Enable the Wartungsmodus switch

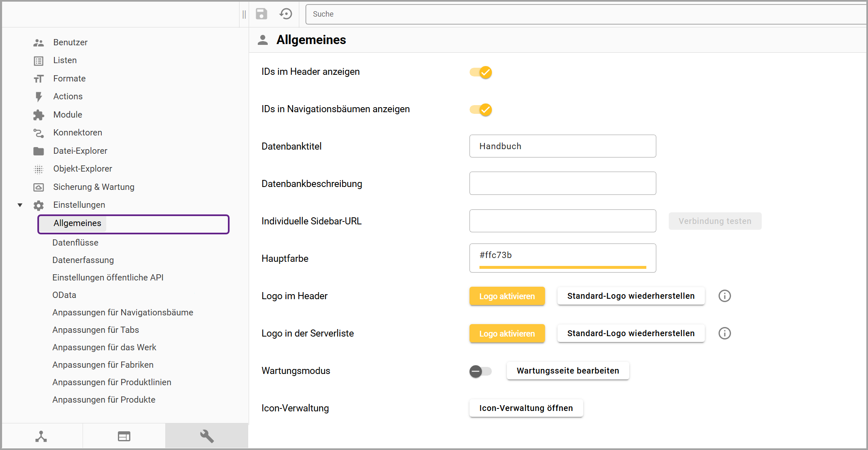[x=480, y=371]
